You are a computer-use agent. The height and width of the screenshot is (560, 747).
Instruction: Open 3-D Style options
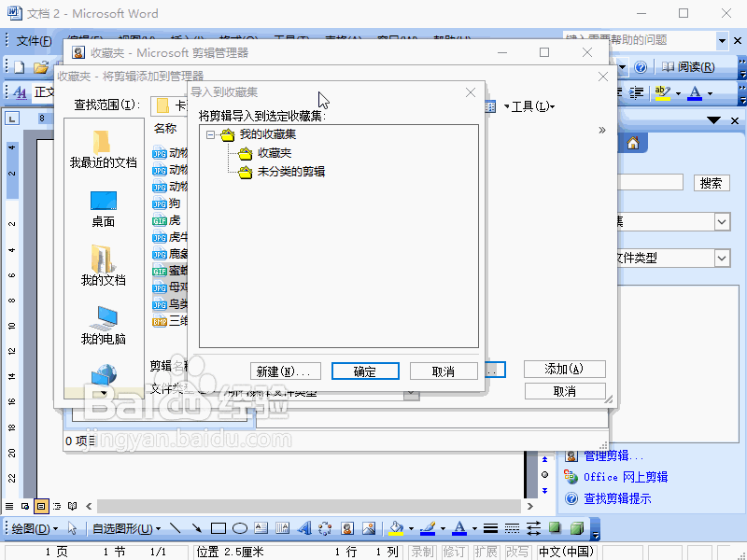pyautogui.click(x=577, y=528)
